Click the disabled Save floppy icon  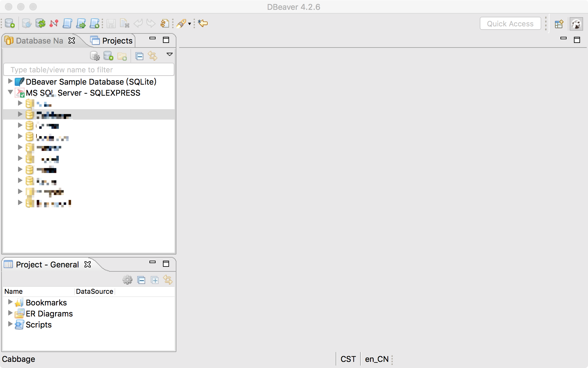tap(111, 23)
